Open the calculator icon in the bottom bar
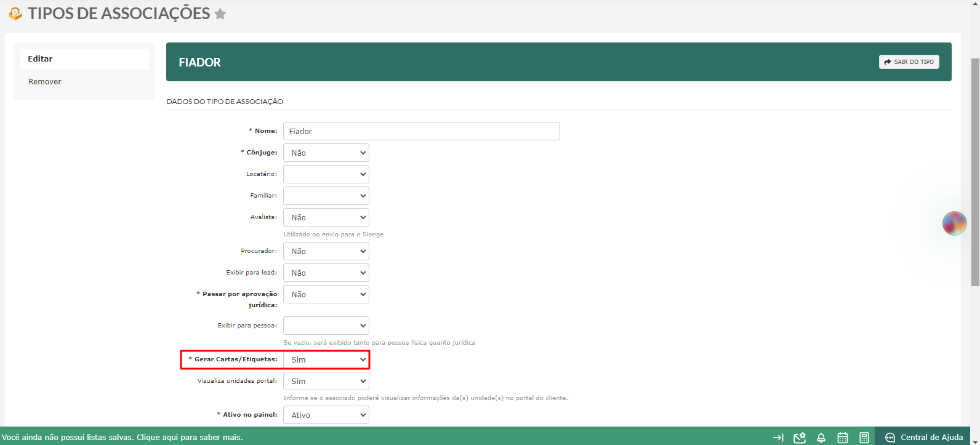This screenshot has height=445, width=980. tap(864, 438)
